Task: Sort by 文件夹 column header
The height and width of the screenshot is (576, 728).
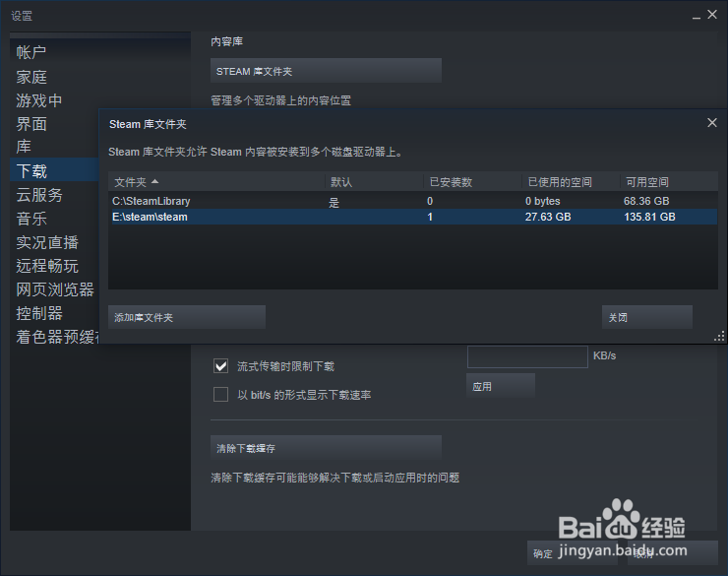Action: pyautogui.click(x=216, y=182)
